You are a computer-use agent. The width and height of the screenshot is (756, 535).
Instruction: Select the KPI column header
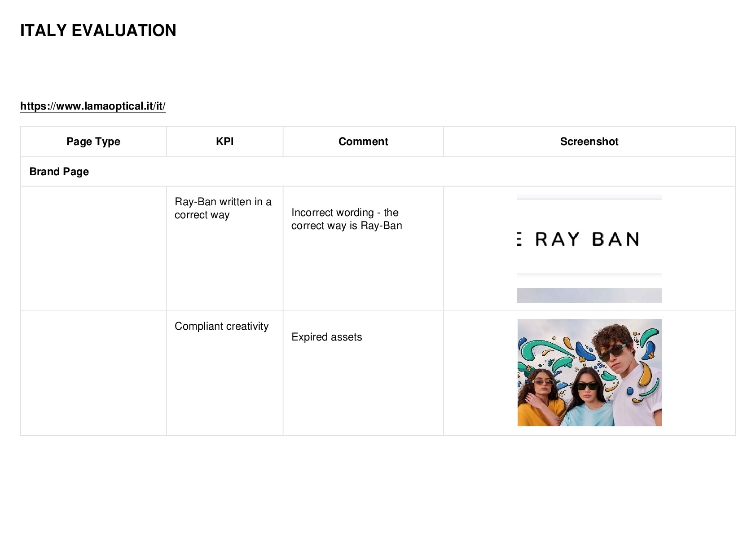pos(225,141)
